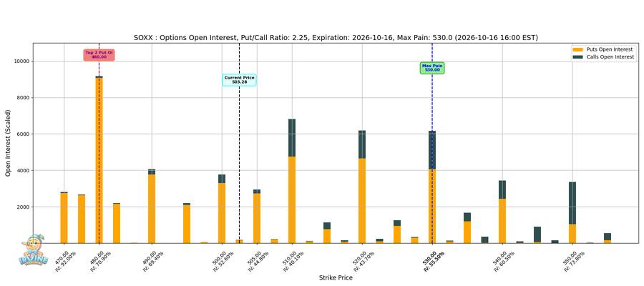
Task: Click the 2000 y-axis tick label
Action: [22, 207]
